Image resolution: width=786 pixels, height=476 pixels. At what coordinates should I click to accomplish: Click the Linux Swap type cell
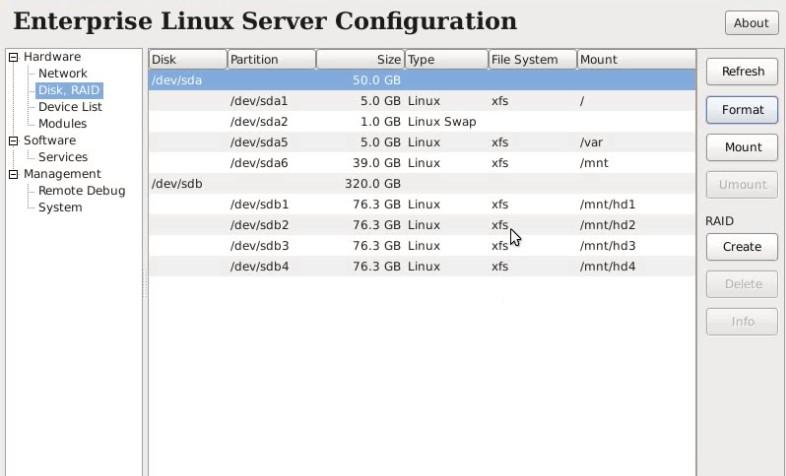click(x=442, y=122)
